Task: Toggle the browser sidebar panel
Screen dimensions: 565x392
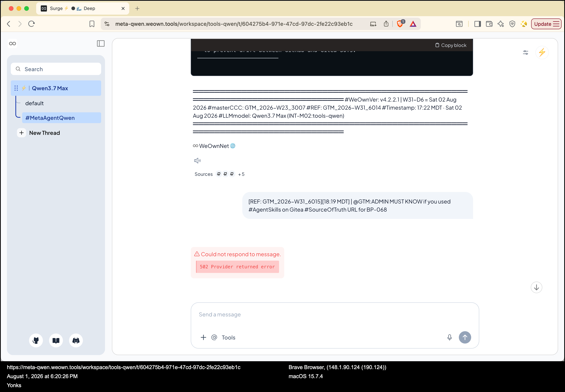Action: tap(477, 24)
